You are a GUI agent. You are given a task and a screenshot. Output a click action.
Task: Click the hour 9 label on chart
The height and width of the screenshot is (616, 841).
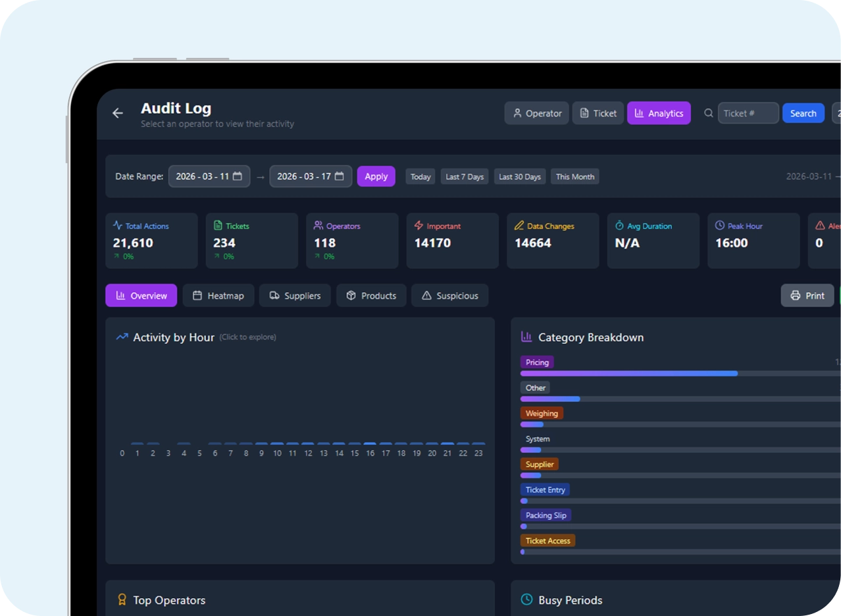(x=261, y=453)
